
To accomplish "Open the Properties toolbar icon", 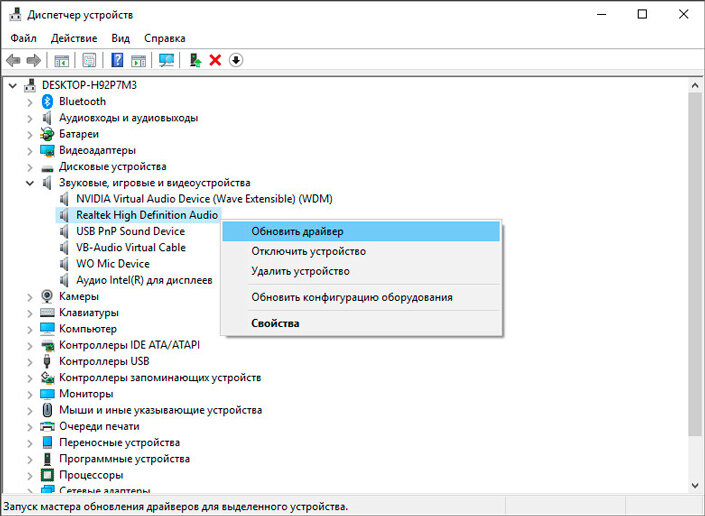I will [x=89, y=60].
